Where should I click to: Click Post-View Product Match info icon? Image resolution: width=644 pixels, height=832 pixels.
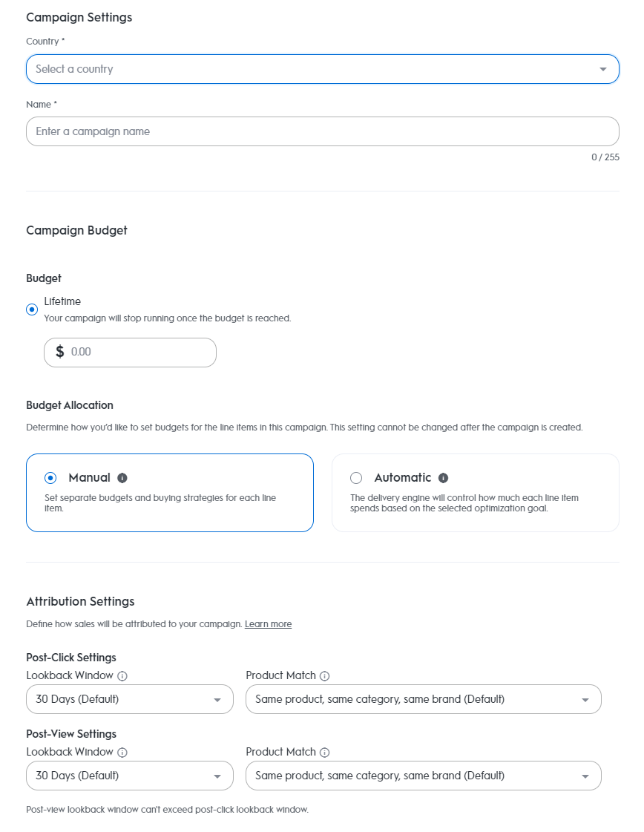coord(325,753)
